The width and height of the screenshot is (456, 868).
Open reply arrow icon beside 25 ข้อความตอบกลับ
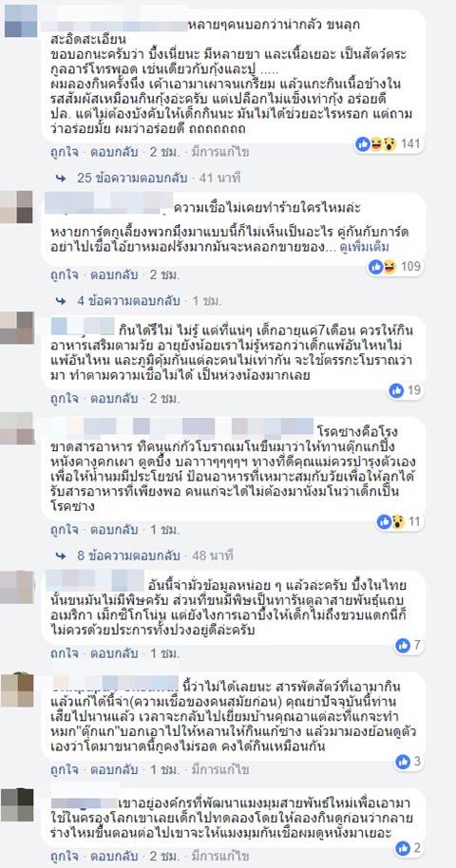[x=61, y=179]
